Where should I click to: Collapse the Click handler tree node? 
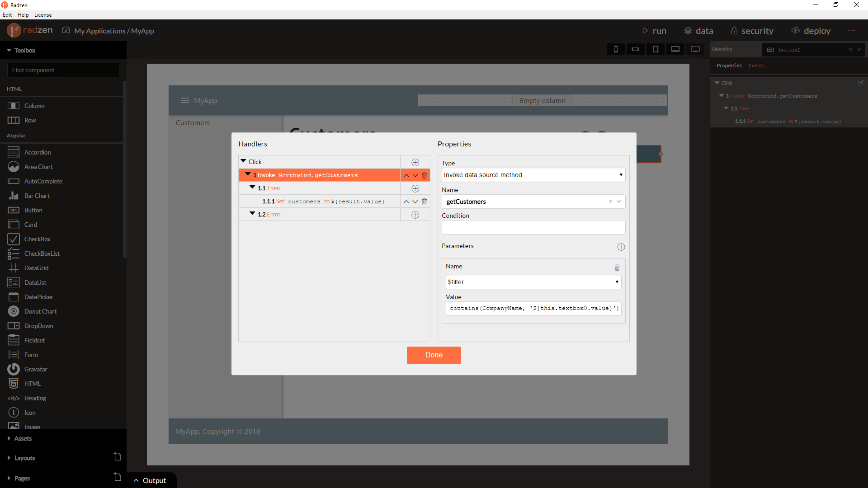[243, 161]
